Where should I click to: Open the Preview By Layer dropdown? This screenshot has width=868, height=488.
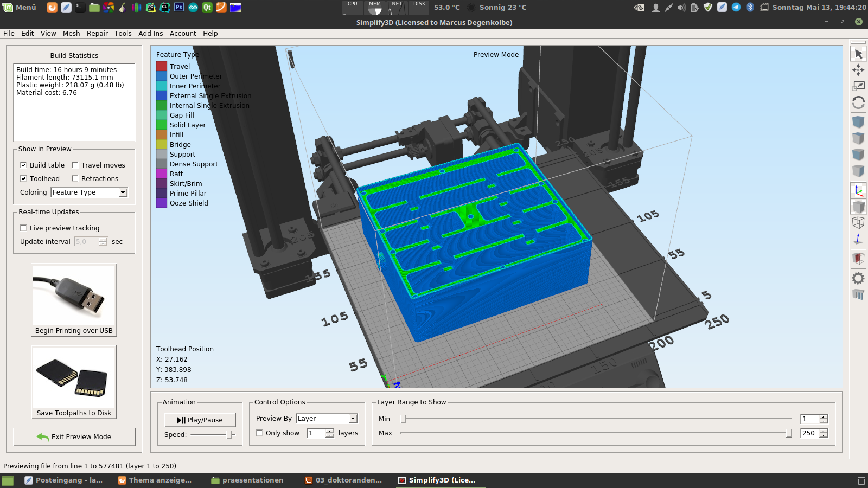327,419
